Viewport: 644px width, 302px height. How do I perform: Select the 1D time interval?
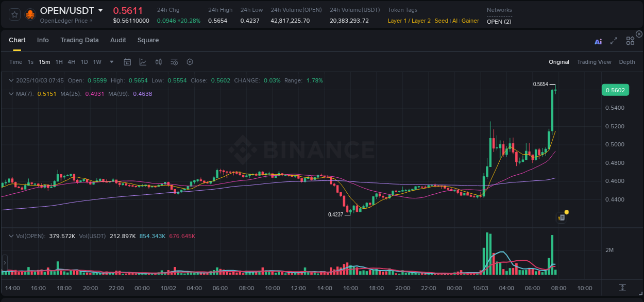pos(83,62)
